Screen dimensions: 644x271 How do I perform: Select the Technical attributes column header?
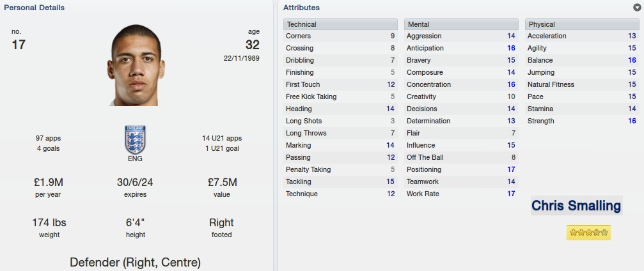[340, 24]
